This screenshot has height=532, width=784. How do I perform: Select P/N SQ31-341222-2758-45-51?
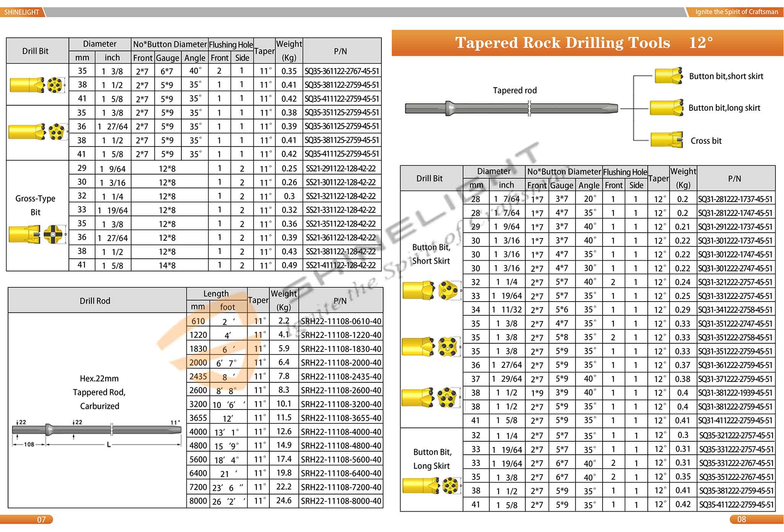tap(735, 310)
